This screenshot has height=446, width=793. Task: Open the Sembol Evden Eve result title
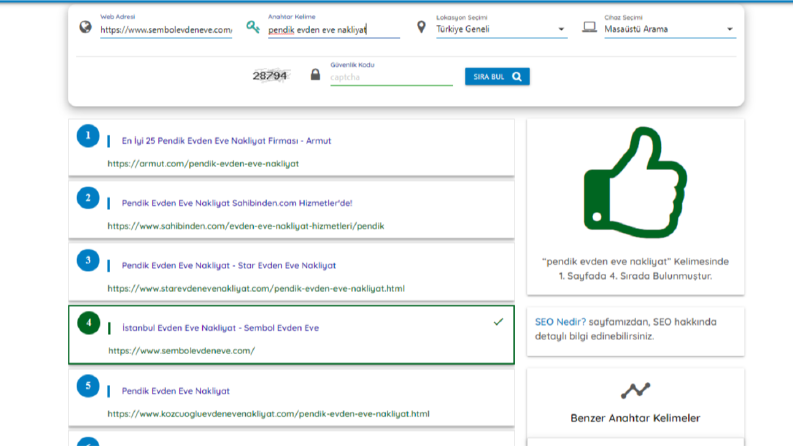[221, 328]
